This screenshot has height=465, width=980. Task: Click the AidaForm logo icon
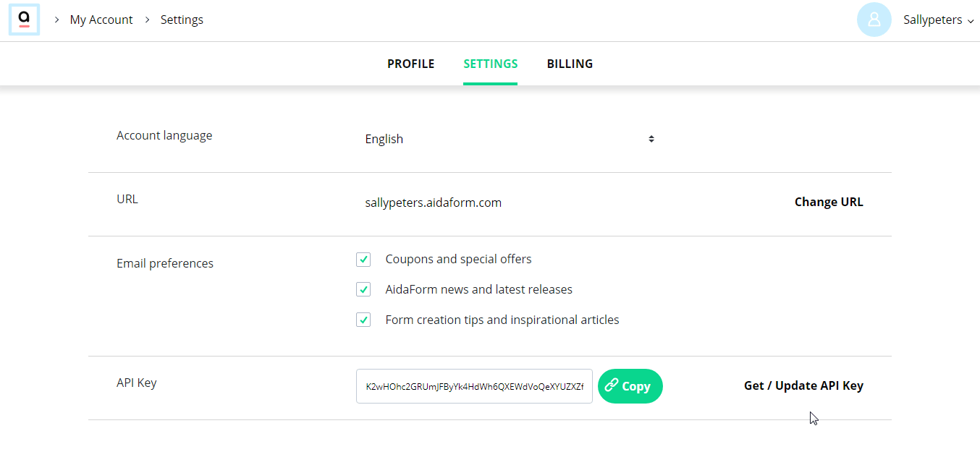coord(24,20)
